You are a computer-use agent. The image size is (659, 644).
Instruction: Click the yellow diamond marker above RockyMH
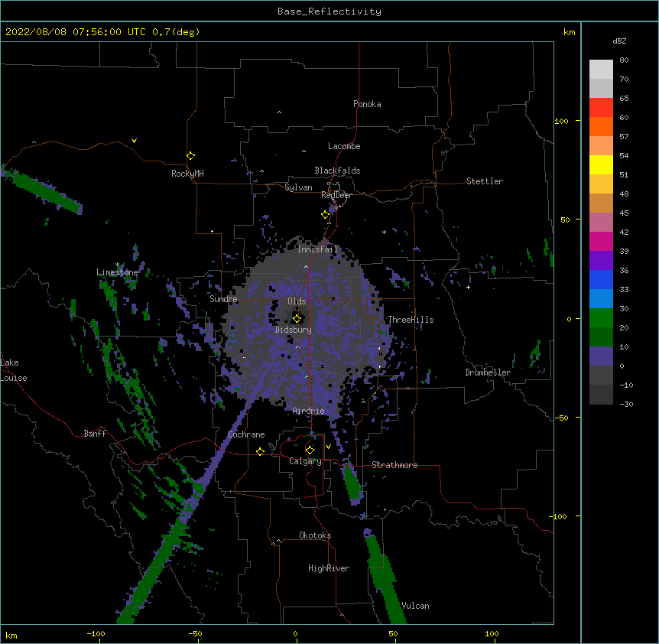pyautogui.click(x=191, y=156)
